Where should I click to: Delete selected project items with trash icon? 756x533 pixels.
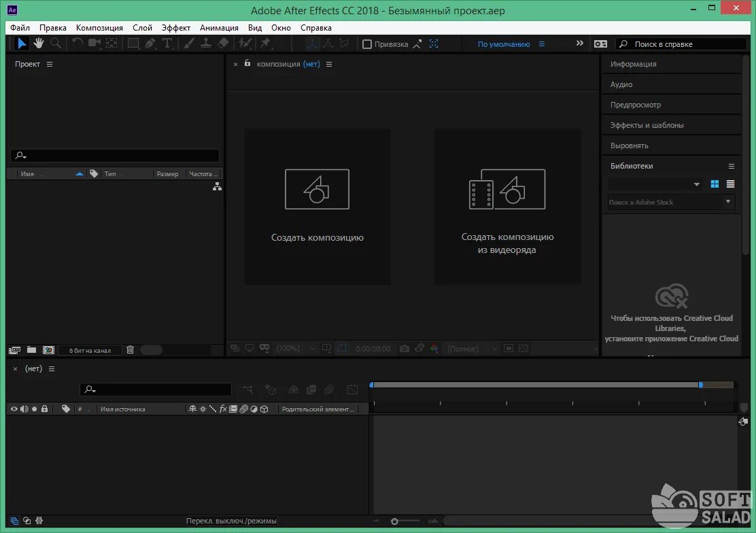pyautogui.click(x=130, y=349)
